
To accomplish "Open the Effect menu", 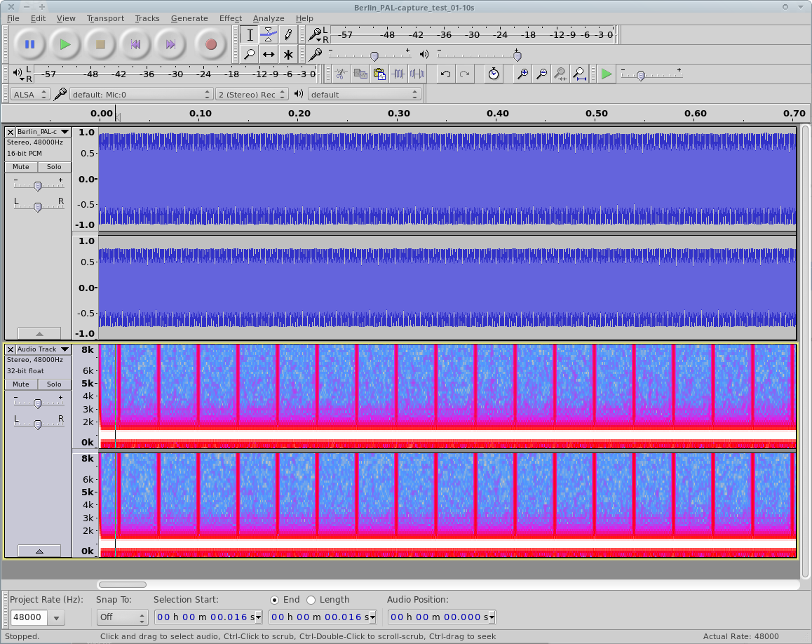I will [230, 18].
